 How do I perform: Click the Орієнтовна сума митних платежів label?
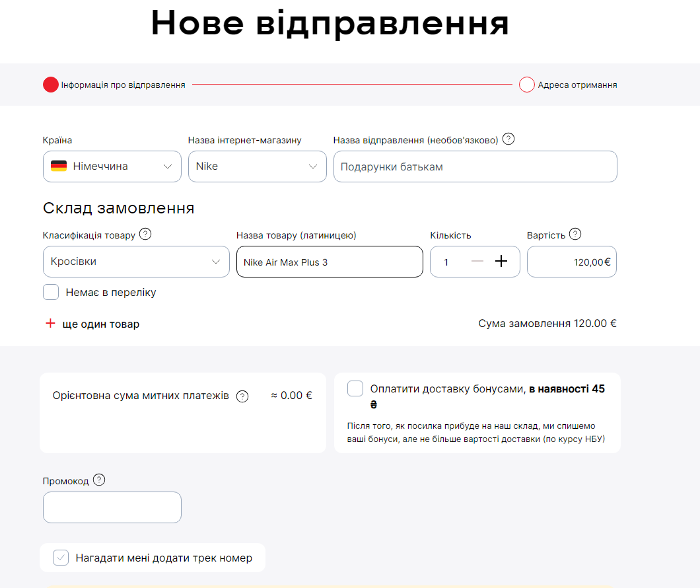pyautogui.click(x=141, y=396)
